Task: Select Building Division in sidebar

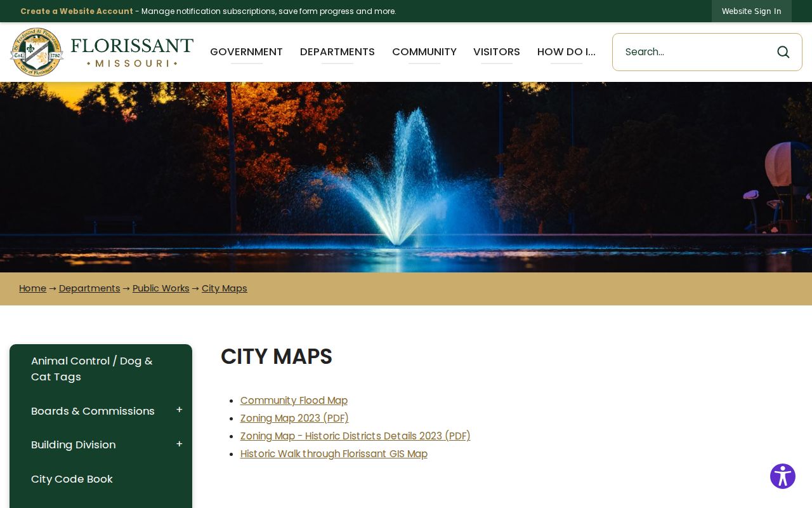Action: pyautogui.click(x=74, y=445)
